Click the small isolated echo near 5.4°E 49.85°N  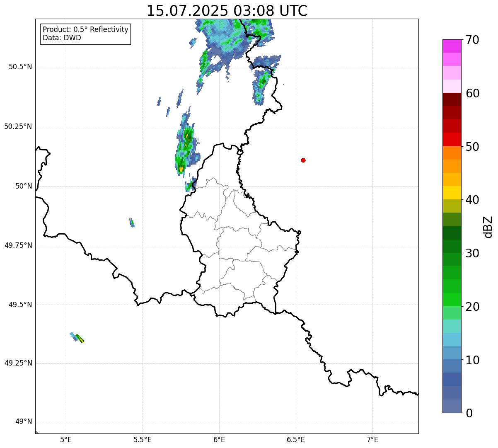tap(132, 223)
